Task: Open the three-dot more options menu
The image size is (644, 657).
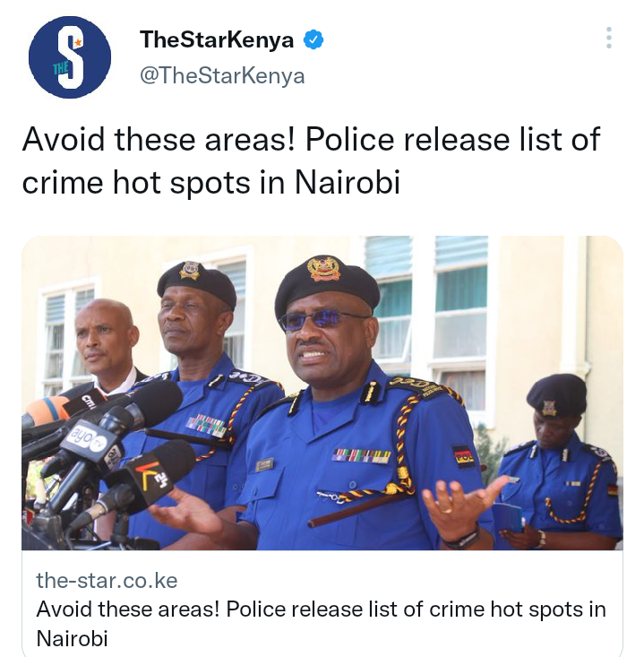Action: click(608, 38)
